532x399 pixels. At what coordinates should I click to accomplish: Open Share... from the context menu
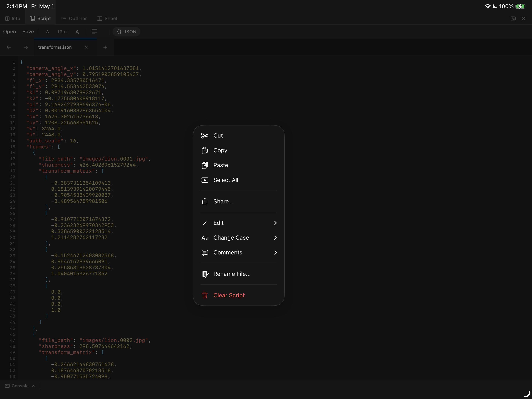point(239,201)
